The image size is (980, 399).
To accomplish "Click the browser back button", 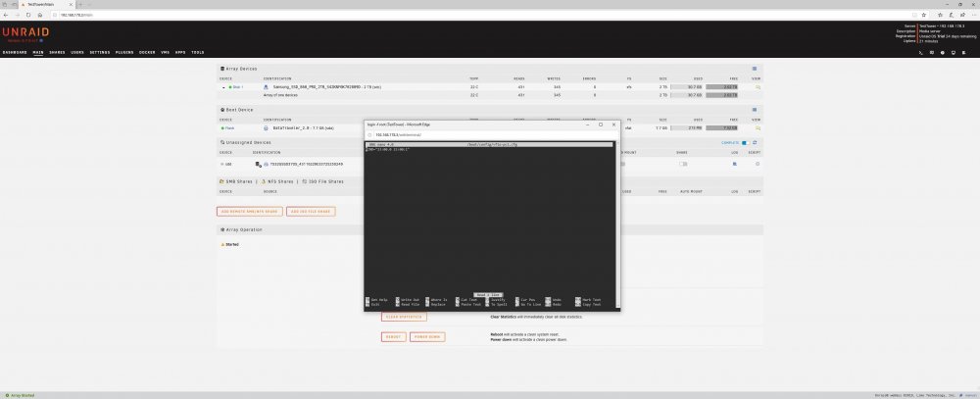I will [x=6, y=15].
